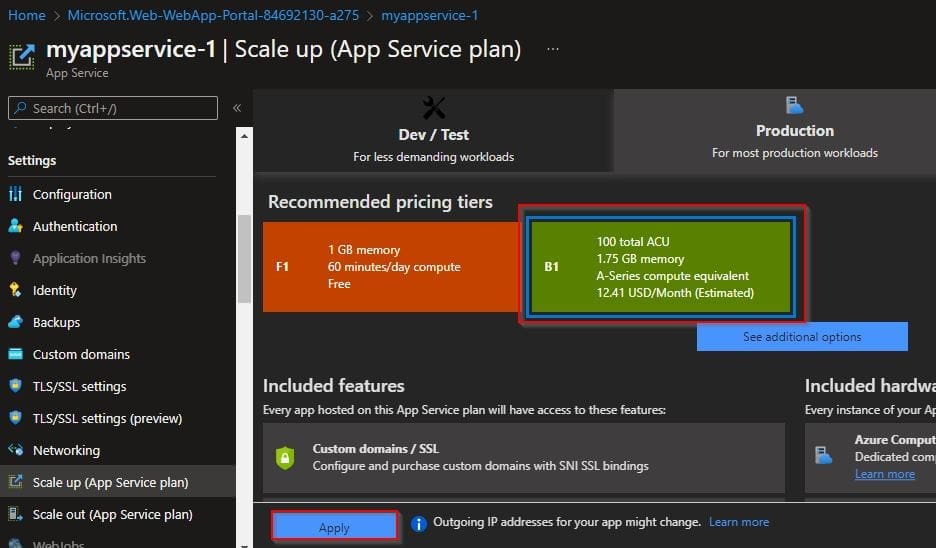Click the TLS/SSL settings shield icon

click(x=15, y=387)
